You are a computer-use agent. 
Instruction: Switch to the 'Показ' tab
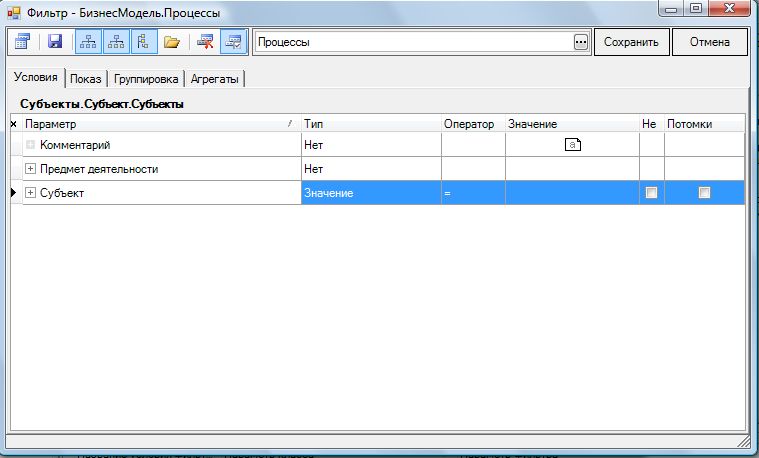86,79
